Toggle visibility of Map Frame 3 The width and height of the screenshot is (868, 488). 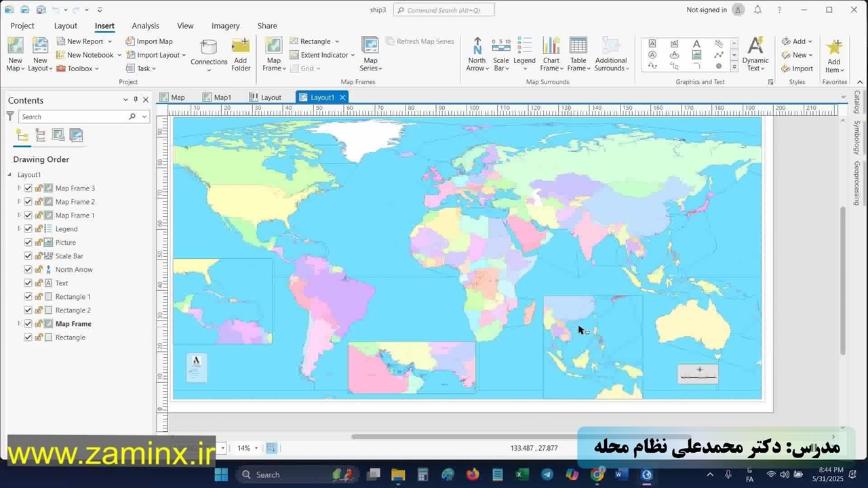(x=28, y=188)
